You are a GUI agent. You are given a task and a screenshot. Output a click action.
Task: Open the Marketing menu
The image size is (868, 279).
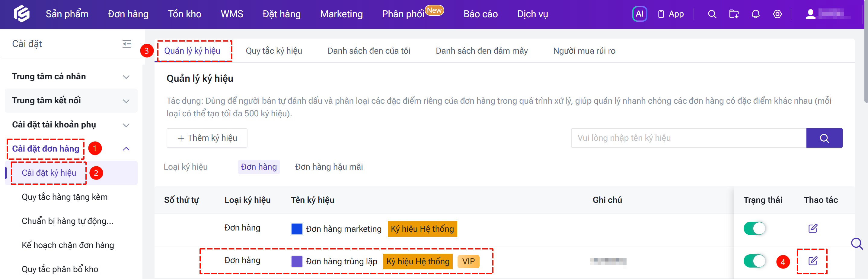point(341,14)
